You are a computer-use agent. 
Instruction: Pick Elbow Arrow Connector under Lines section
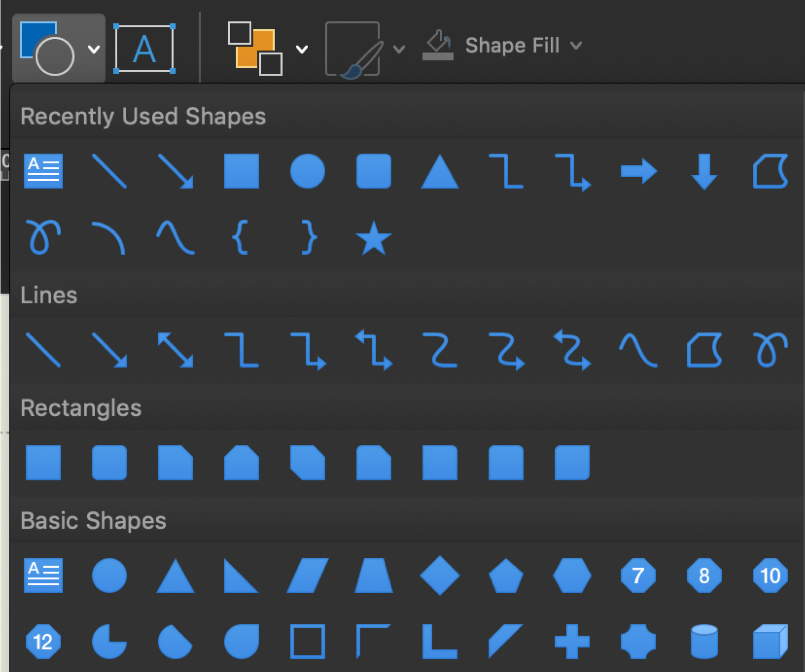coord(309,351)
